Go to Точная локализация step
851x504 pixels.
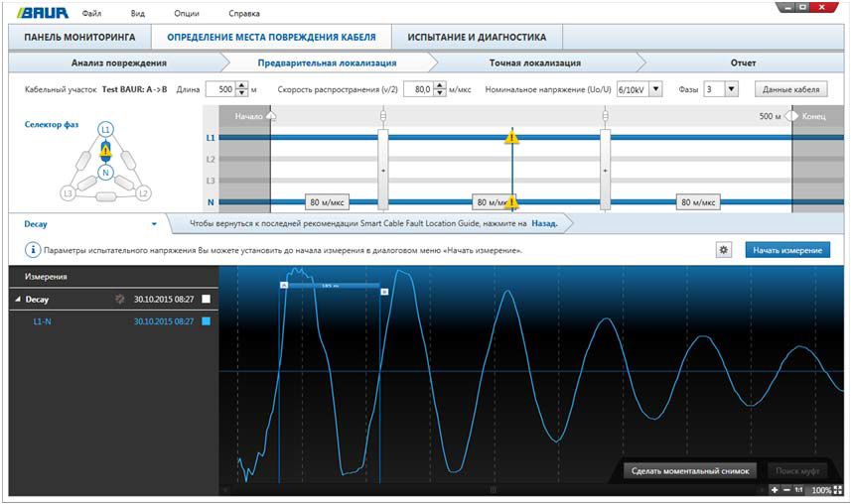click(x=535, y=63)
